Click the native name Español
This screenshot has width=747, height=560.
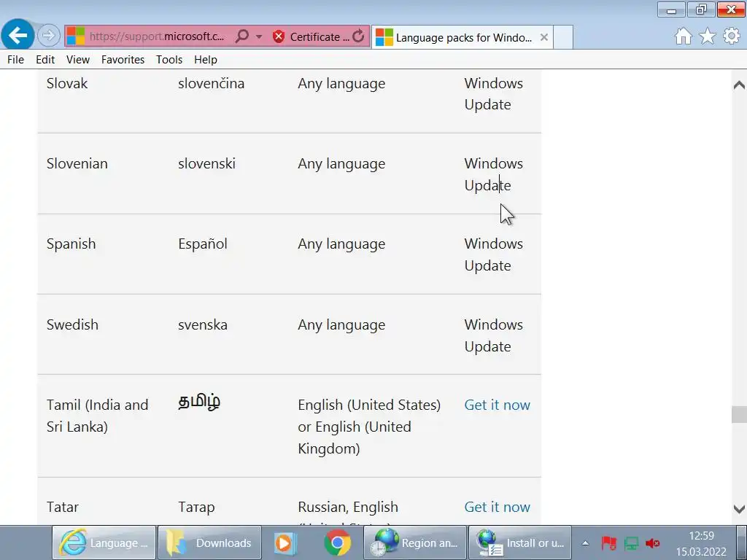(x=203, y=244)
